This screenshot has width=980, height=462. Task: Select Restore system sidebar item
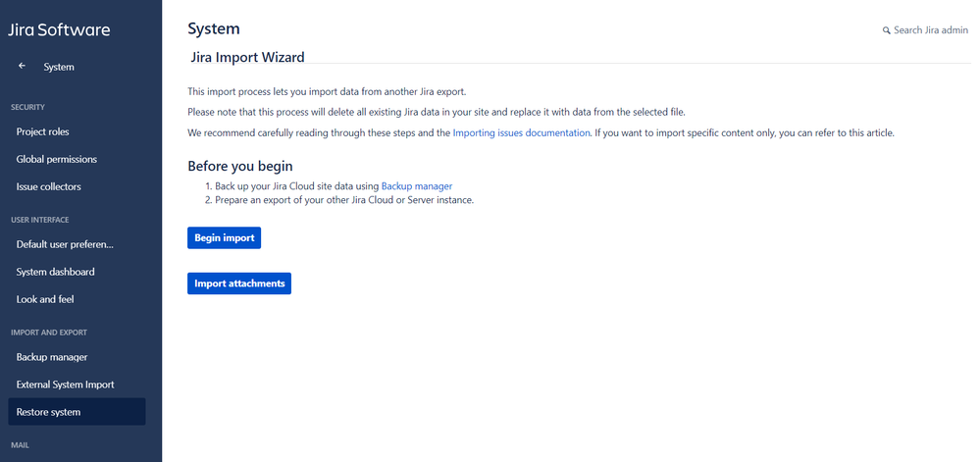coord(77,412)
